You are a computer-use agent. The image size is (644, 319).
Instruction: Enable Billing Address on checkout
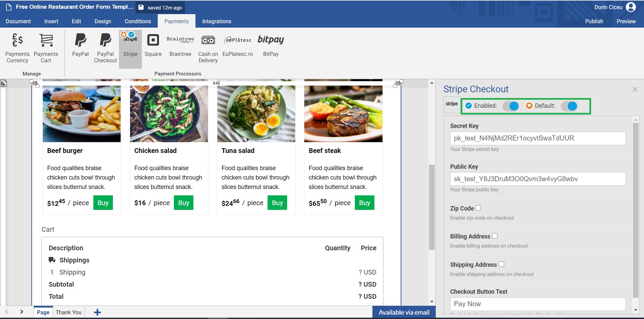(x=495, y=236)
